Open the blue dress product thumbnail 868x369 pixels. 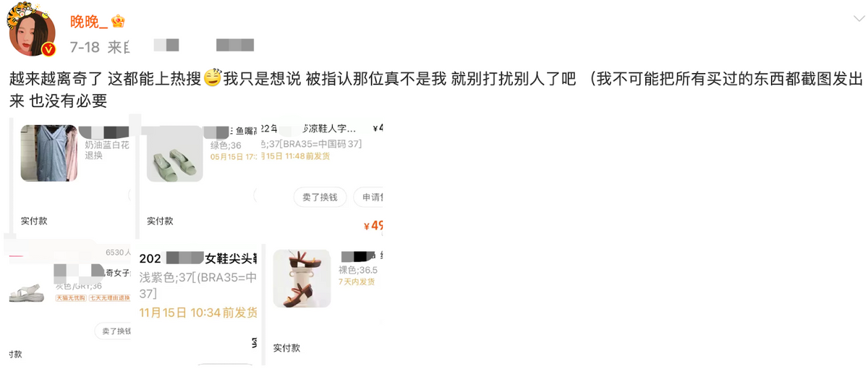(x=49, y=153)
